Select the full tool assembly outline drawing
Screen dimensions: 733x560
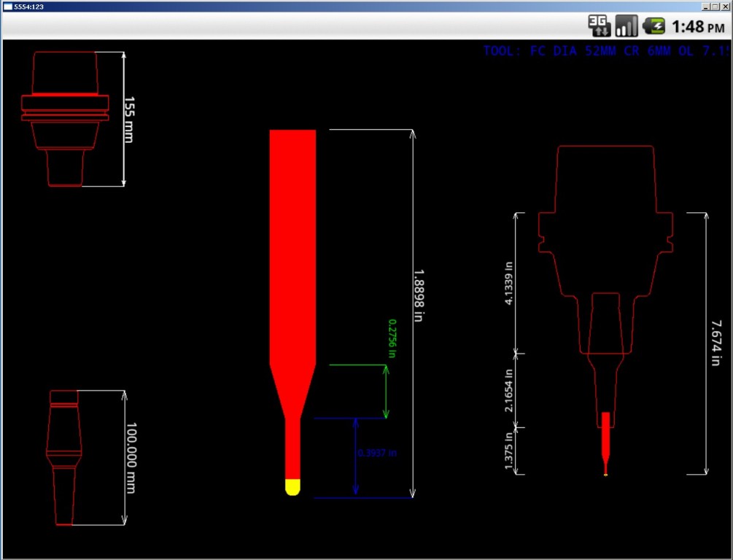pos(605,311)
